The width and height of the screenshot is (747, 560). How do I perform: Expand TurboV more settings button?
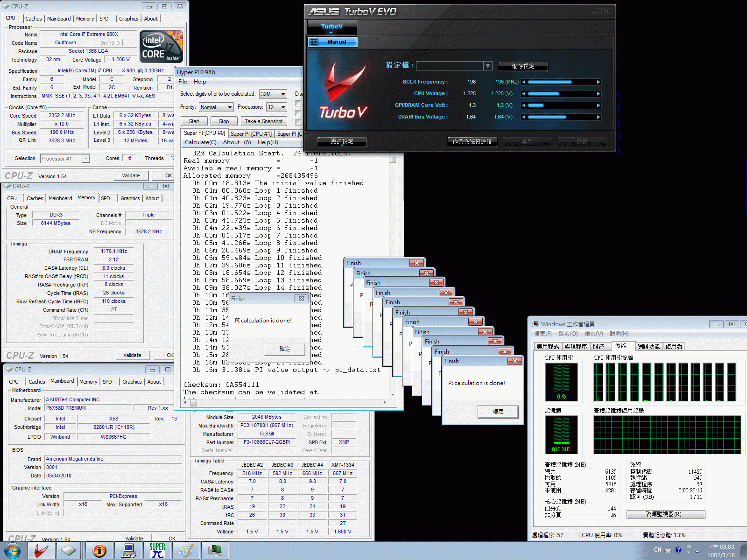(342, 141)
